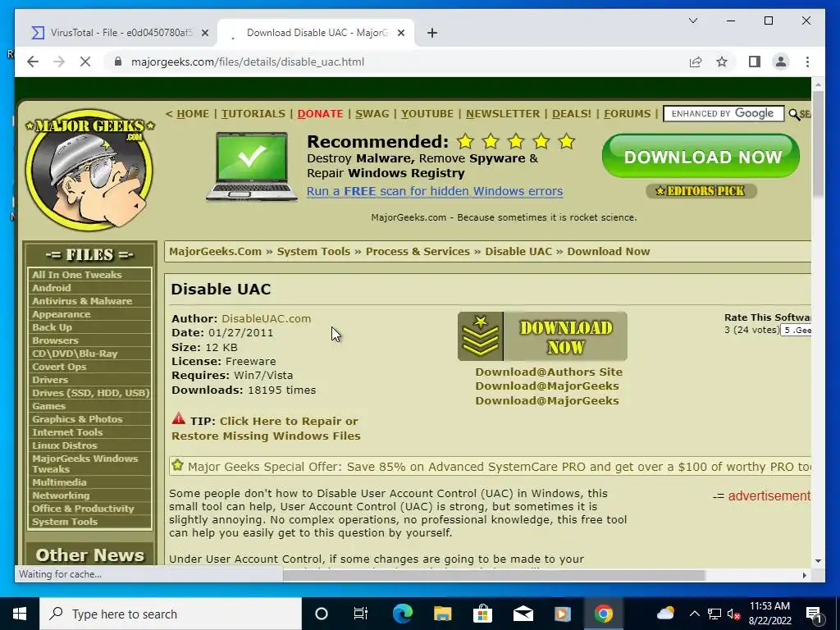Open FORUMS in site navigation
The image size is (840, 630).
pos(627,113)
